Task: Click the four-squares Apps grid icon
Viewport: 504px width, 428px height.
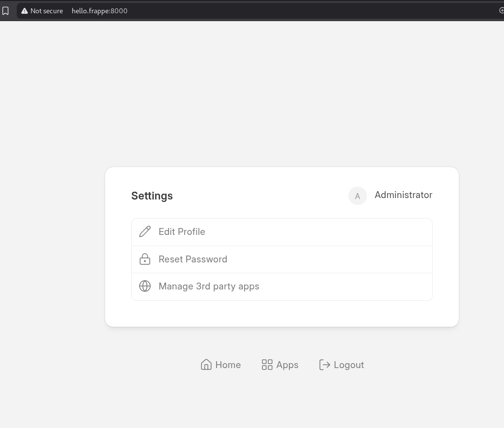Action: pyautogui.click(x=267, y=365)
